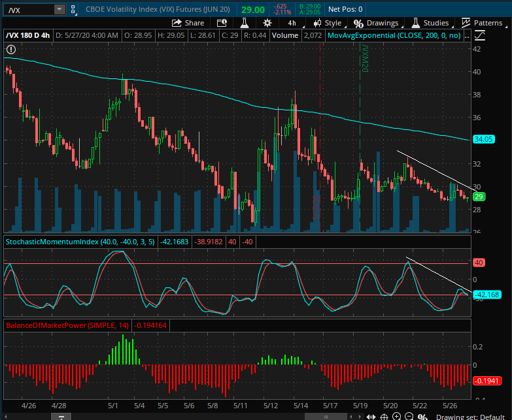Click the Share button

click(x=188, y=23)
